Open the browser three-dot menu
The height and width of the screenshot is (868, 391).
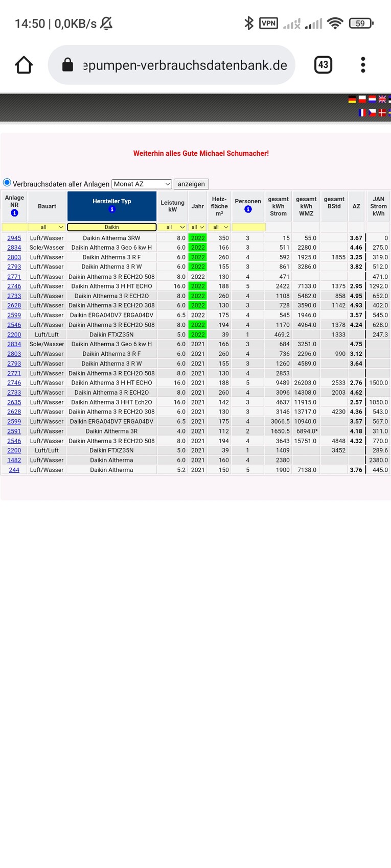(363, 65)
